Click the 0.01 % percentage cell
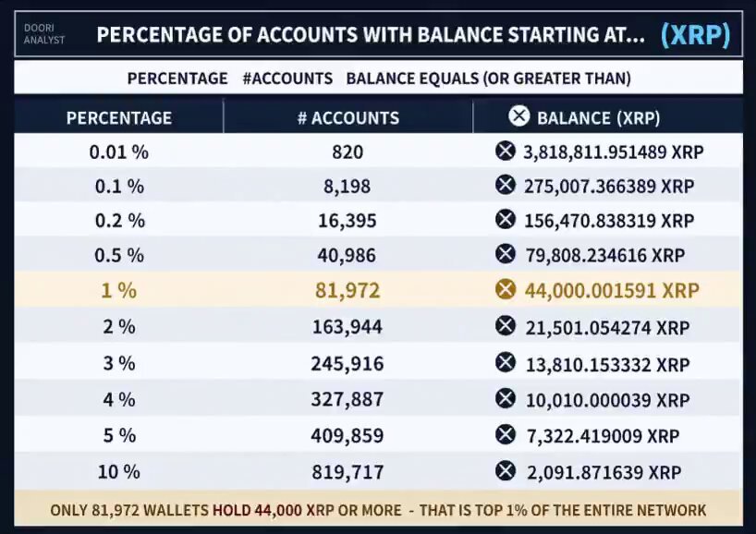Viewport: 756px width, 534px height. point(119,152)
